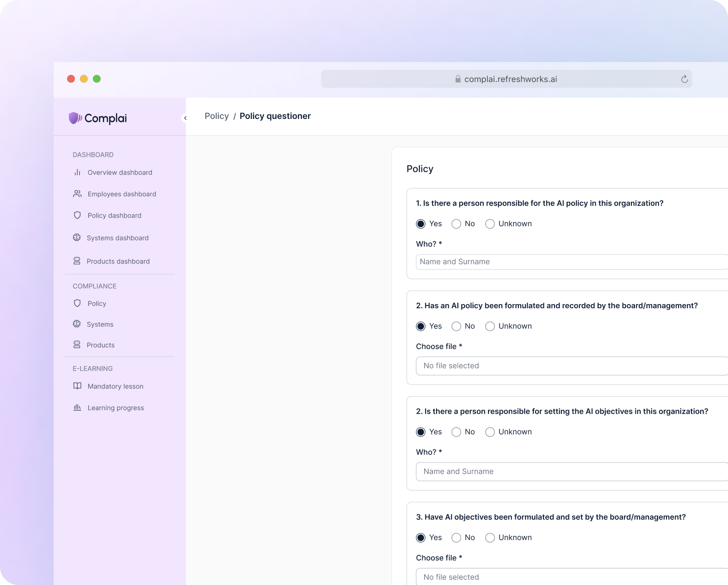Select Yes for AI objectives responsible person
This screenshot has width=728, height=585.
420,432
